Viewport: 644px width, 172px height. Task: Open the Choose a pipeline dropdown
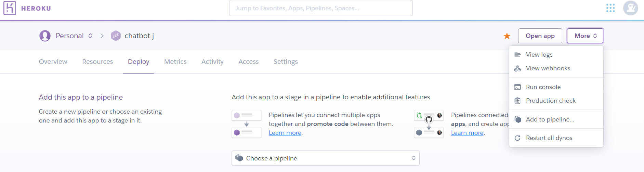click(325, 158)
